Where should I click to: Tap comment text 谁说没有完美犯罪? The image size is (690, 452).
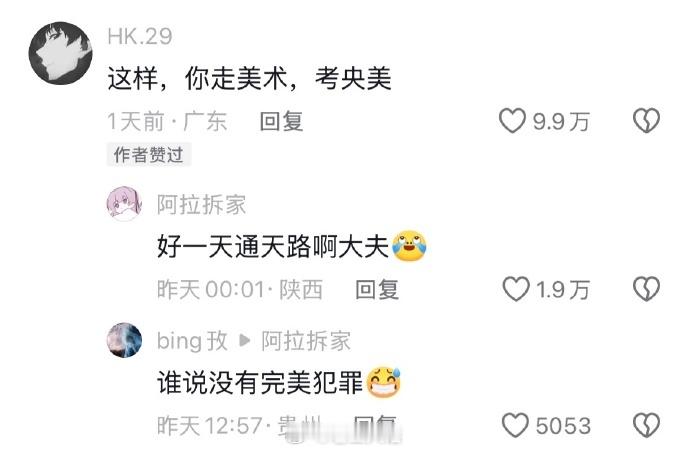pyautogui.click(x=260, y=382)
